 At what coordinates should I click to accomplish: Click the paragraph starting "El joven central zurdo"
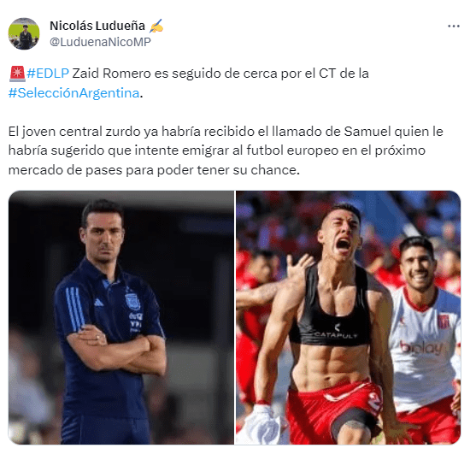(226, 150)
